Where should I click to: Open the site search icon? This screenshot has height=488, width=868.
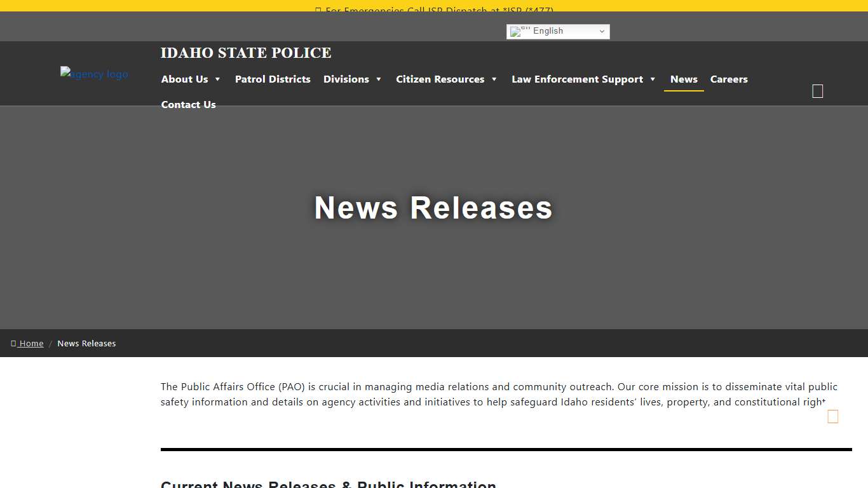click(x=817, y=90)
